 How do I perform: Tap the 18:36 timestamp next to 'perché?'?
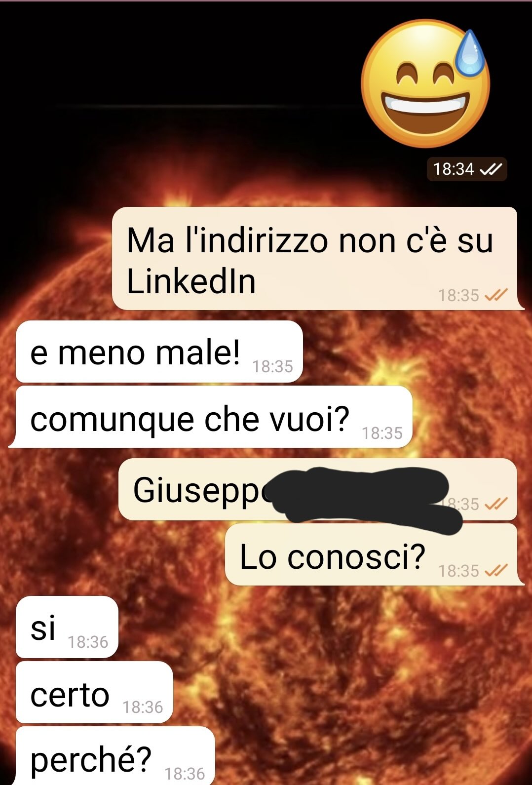(x=185, y=774)
